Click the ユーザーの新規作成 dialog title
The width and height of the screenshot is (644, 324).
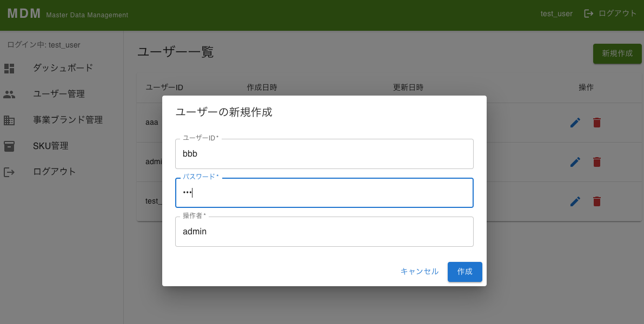tap(224, 112)
